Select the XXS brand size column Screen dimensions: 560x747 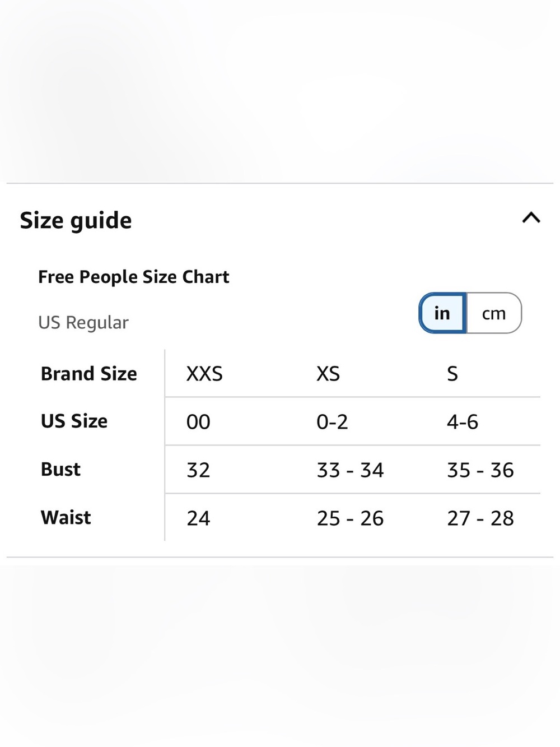point(204,374)
